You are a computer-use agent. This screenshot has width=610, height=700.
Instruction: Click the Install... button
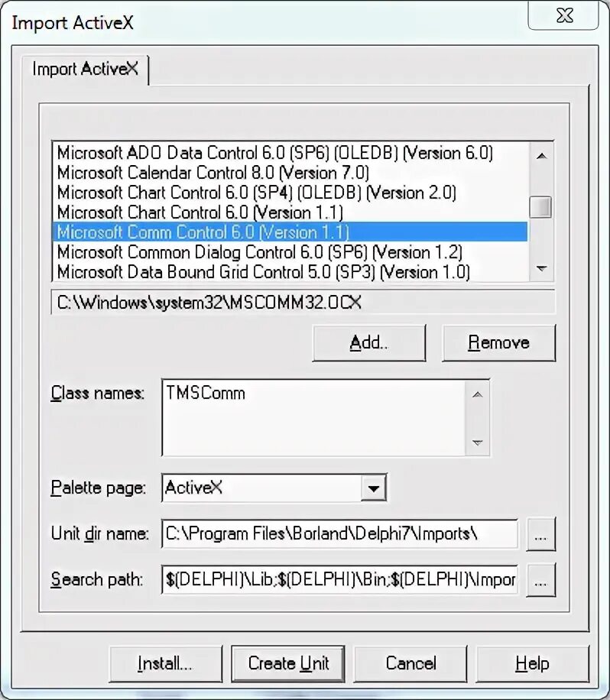[165, 663]
